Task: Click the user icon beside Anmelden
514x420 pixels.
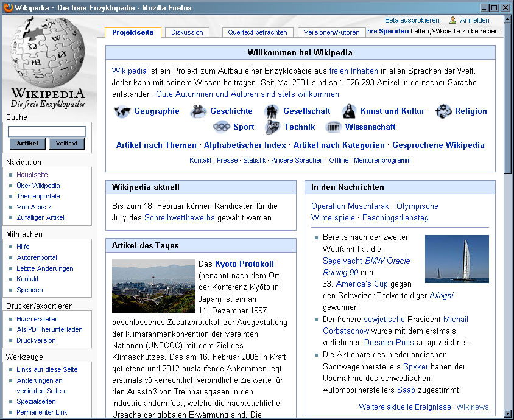Action: pos(452,20)
